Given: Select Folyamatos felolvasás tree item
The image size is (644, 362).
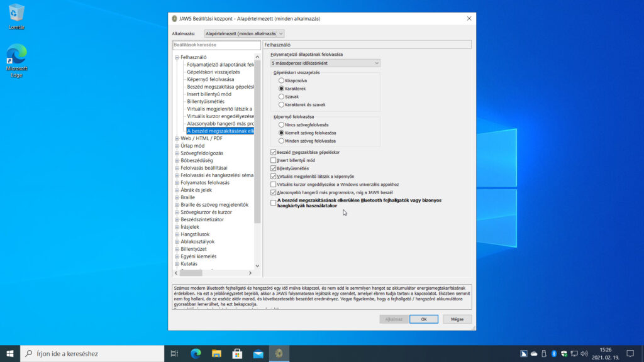Looking at the screenshot, I should pyautogui.click(x=205, y=183).
